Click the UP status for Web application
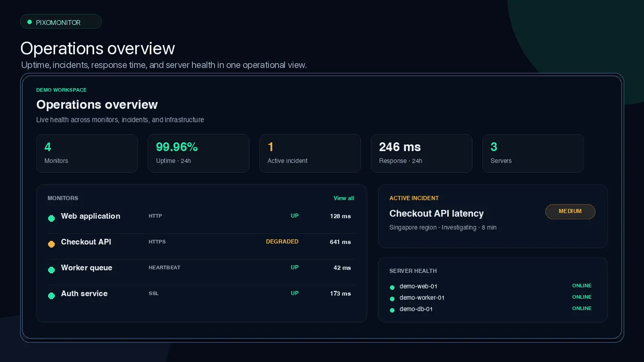The image size is (644, 362). 295,216
